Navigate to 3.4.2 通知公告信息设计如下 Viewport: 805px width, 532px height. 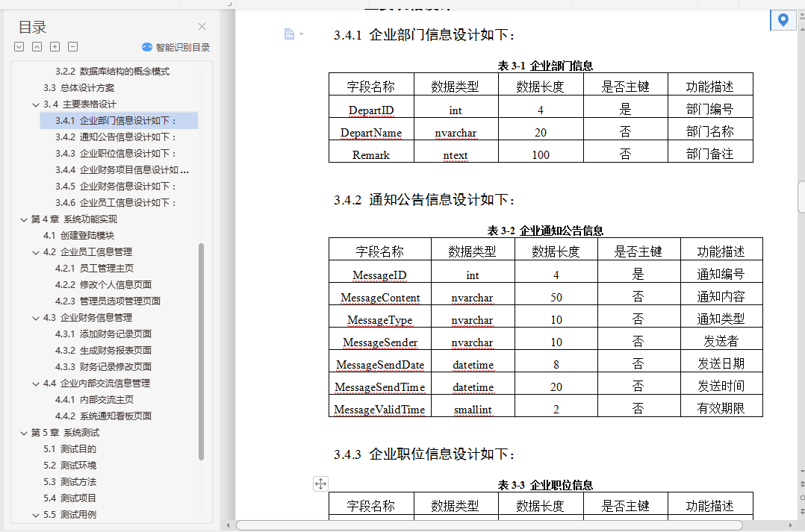coord(116,137)
